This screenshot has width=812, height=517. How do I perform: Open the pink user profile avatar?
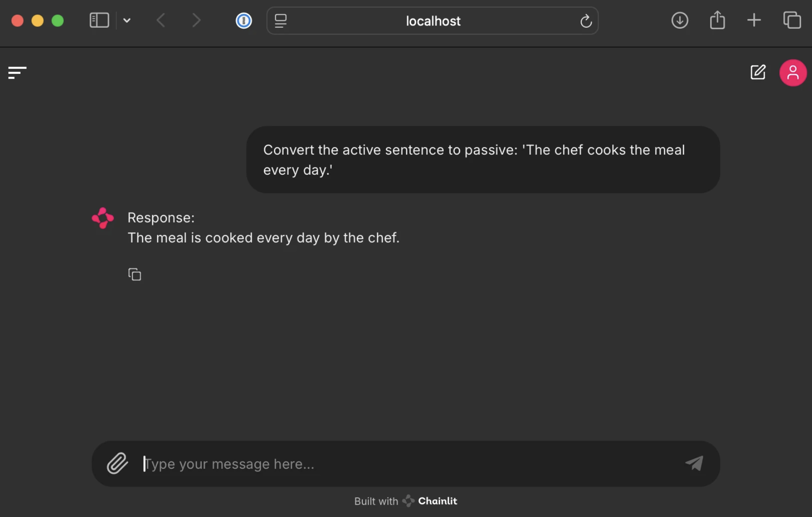(793, 73)
